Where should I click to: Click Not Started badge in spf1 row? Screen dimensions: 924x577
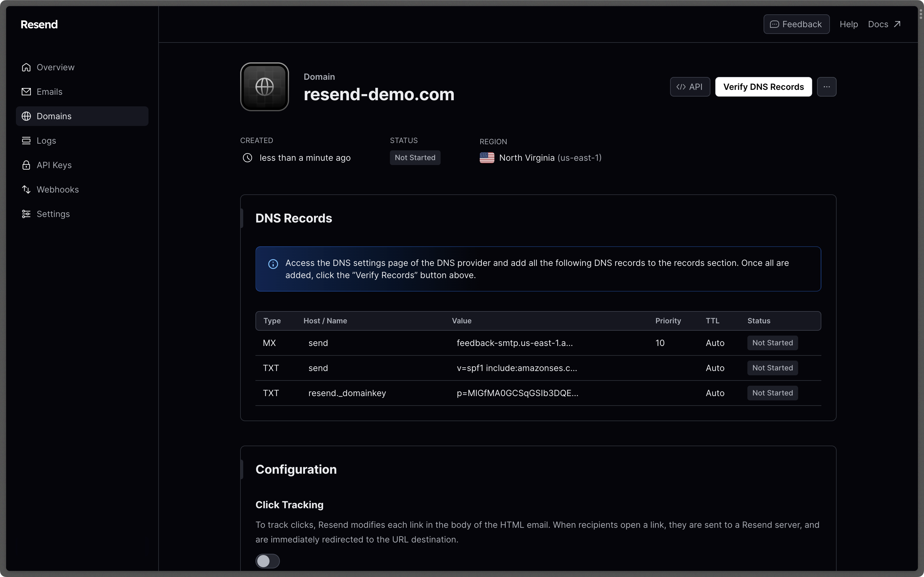tap(772, 368)
